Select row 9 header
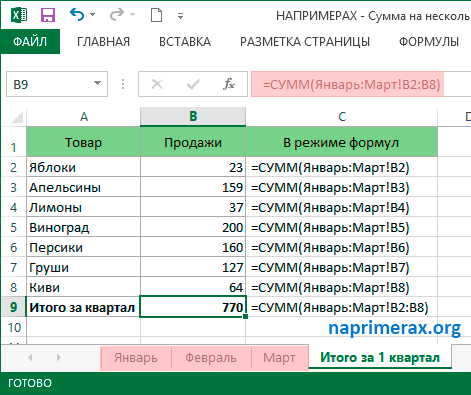This screenshot has width=471, height=395. pyautogui.click(x=14, y=307)
